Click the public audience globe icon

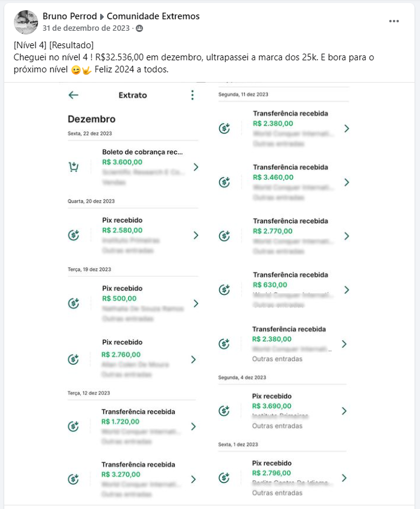(139, 28)
